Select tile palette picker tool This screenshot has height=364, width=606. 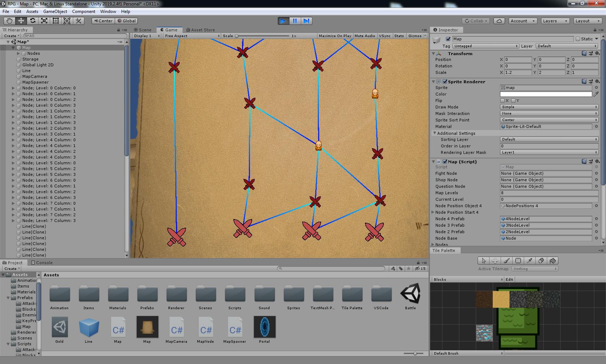(x=530, y=261)
